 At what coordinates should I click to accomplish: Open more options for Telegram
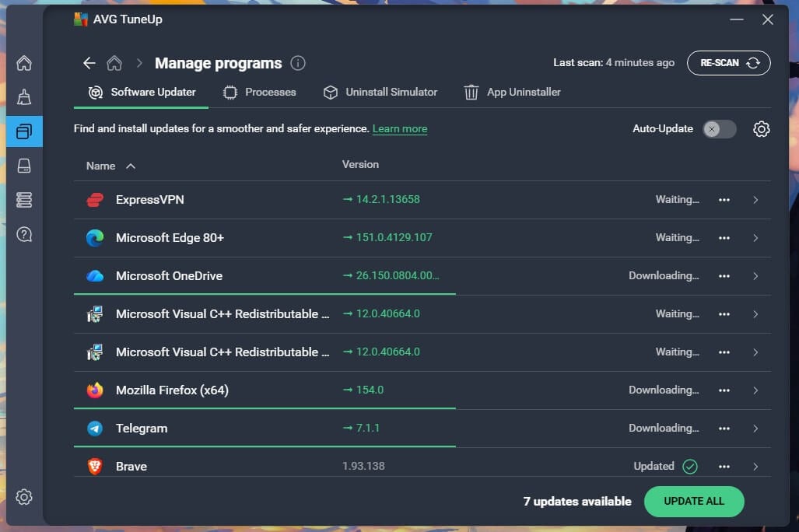pyautogui.click(x=724, y=429)
